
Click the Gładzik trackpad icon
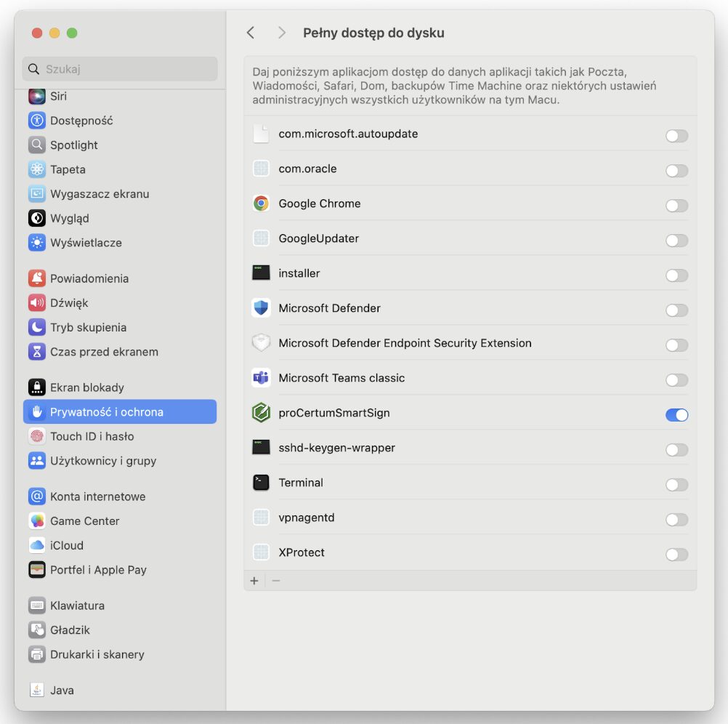37,630
